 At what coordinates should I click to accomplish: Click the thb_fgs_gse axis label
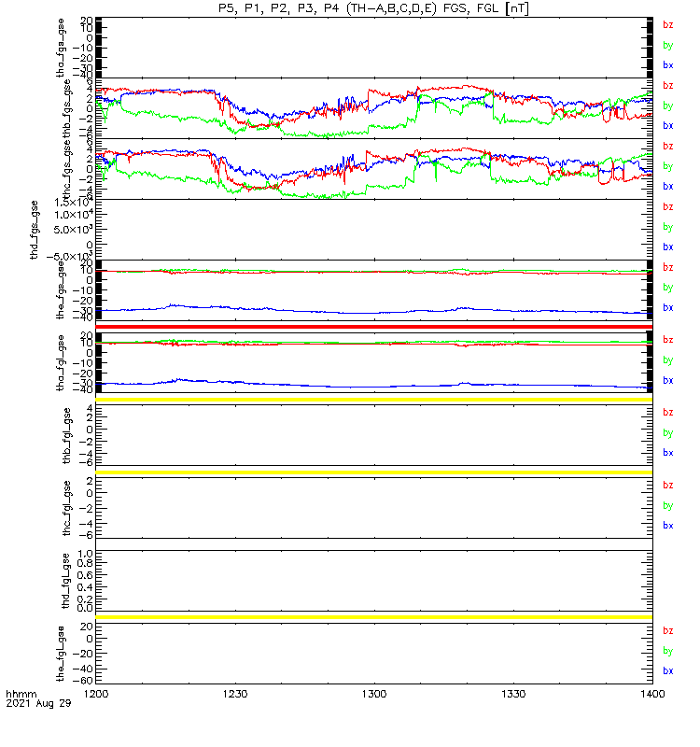(67, 109)
